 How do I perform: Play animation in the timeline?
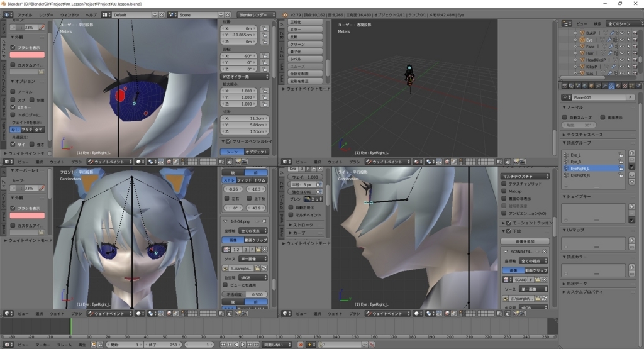[x=243, y=345]
